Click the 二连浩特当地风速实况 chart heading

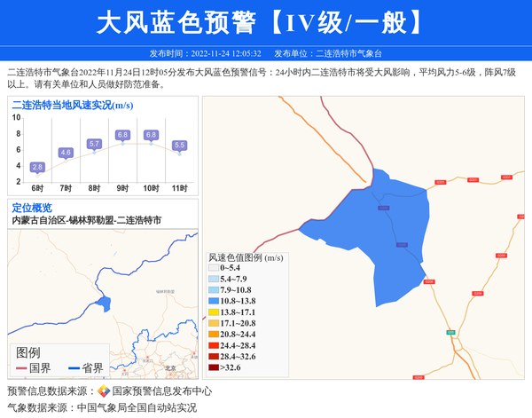coord(72,106)
